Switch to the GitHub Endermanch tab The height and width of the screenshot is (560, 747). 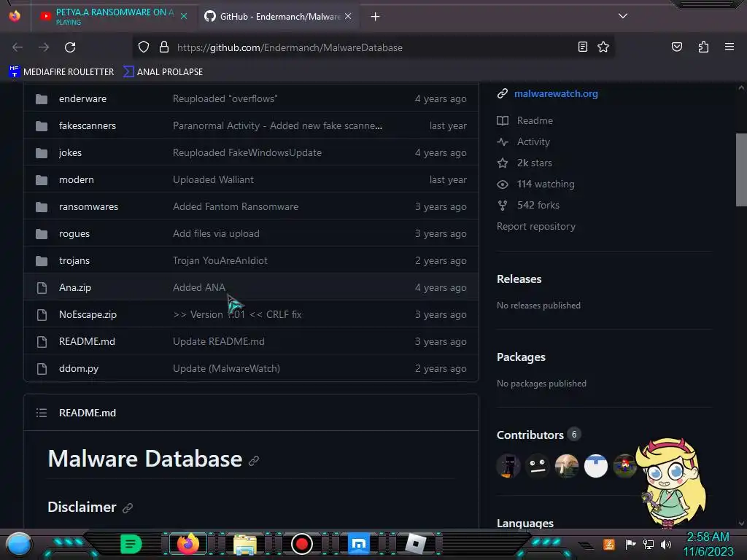279,17
